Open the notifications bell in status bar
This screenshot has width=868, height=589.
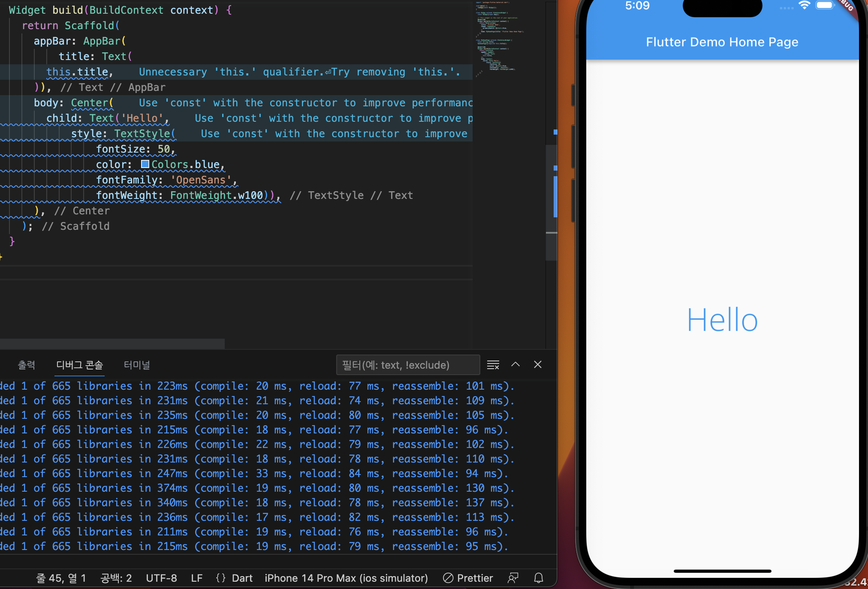[x=539, y=578]
